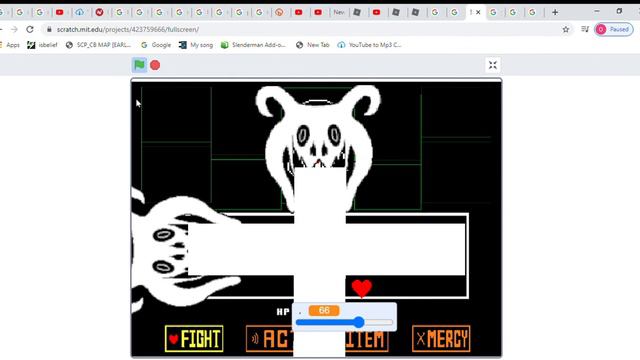640x360 pixels.
Task: Click the green flag to start project
Action: [139, 65]
